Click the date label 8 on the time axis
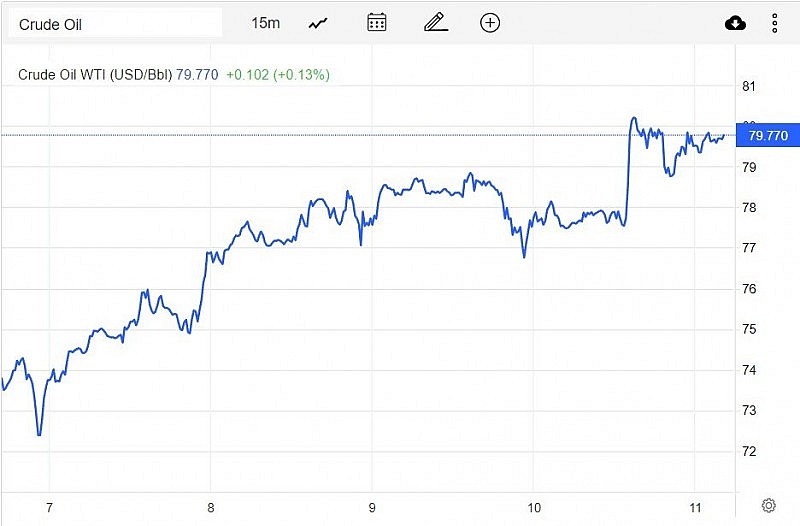This screenshot has height=526, width=800. pyautogui.click(x=210, y=507)
